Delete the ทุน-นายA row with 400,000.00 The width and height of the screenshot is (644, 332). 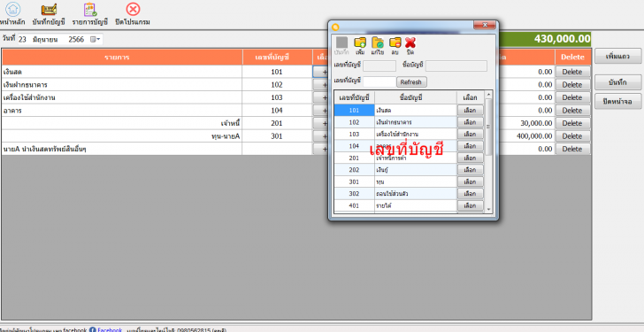(x=572, y=136)
